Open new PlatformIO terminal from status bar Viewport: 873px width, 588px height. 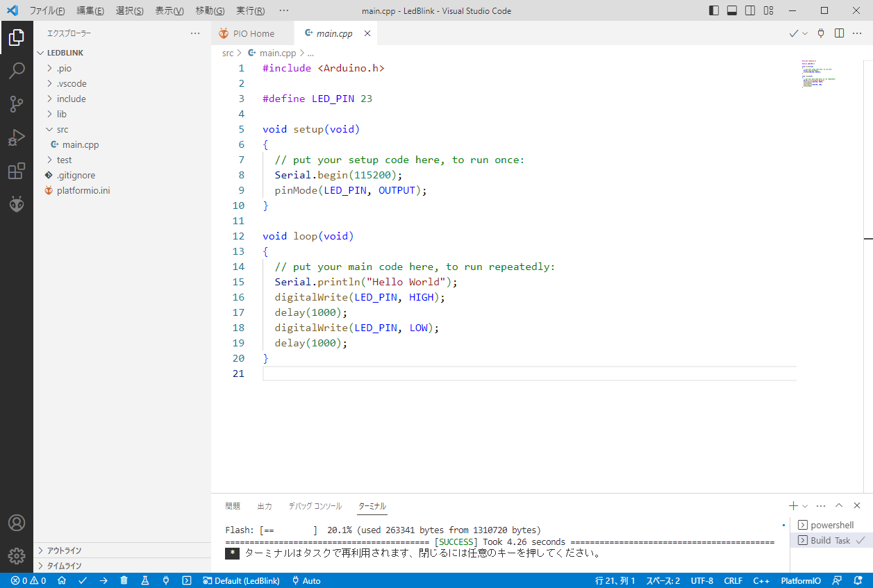[187, 580]
